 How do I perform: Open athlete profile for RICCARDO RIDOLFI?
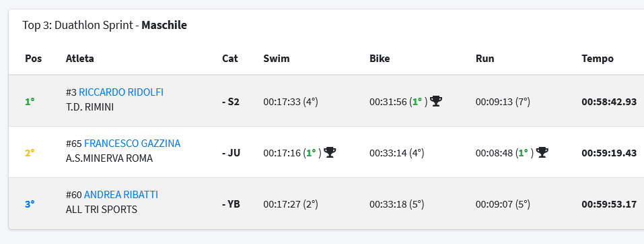click(x=121, y=92)
